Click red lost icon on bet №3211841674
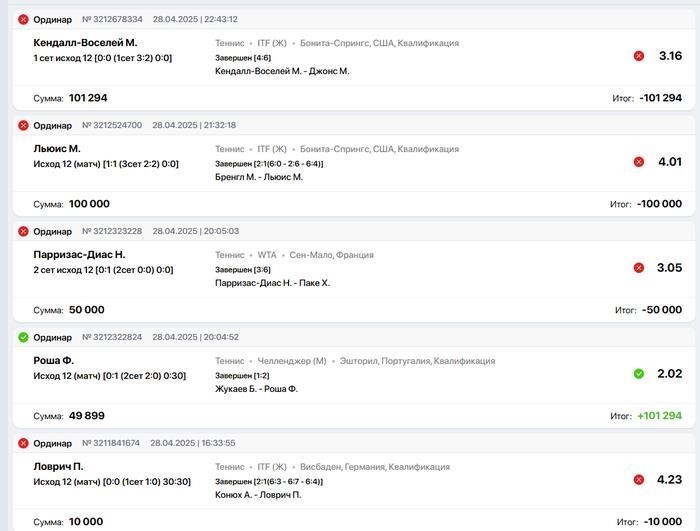The width and height of the screenshot is (700, 531). [23, 443]
